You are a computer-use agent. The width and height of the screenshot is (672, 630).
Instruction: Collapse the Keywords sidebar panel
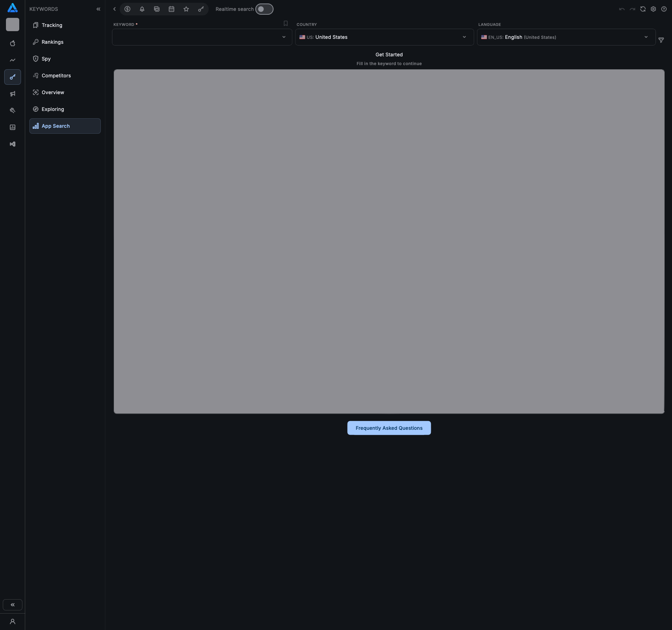click(x=98, y=9)
